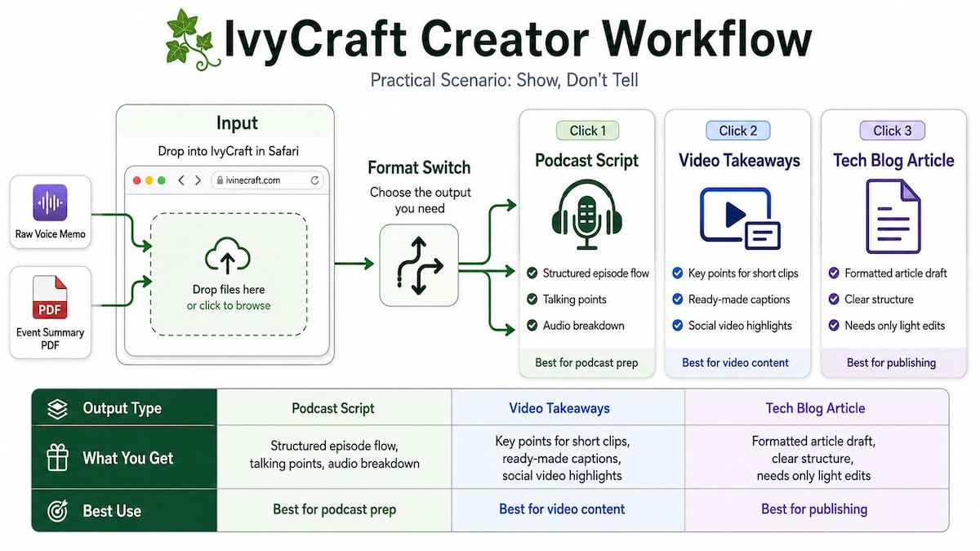Click the ivinecraft.com address bar
Image resolution: width=980 pixels, height=551 pixels.
265,180
